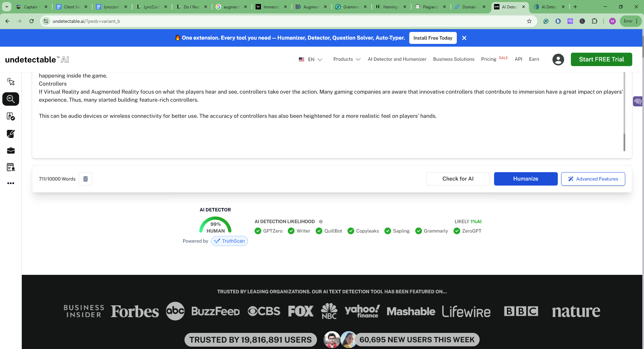Reload the page
644x349 pixels.
[32, 21]
